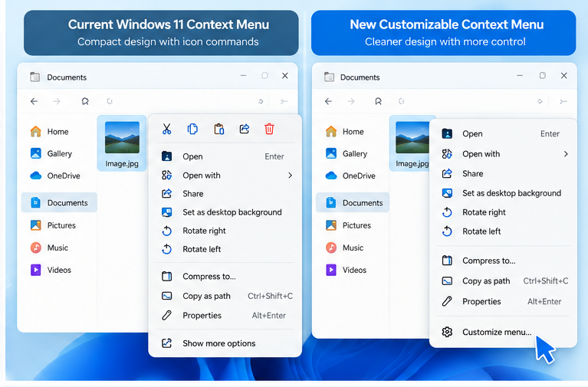The image size is (588, 387).
Task: Choose Rotate right in the left context menu
Action: click(225, 231)
